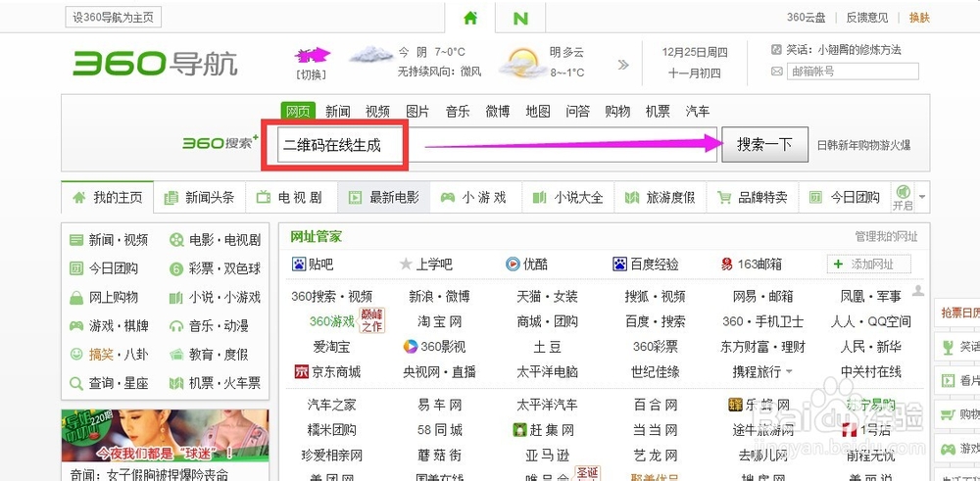Open 1号店 red icon link

pos(865,430)
